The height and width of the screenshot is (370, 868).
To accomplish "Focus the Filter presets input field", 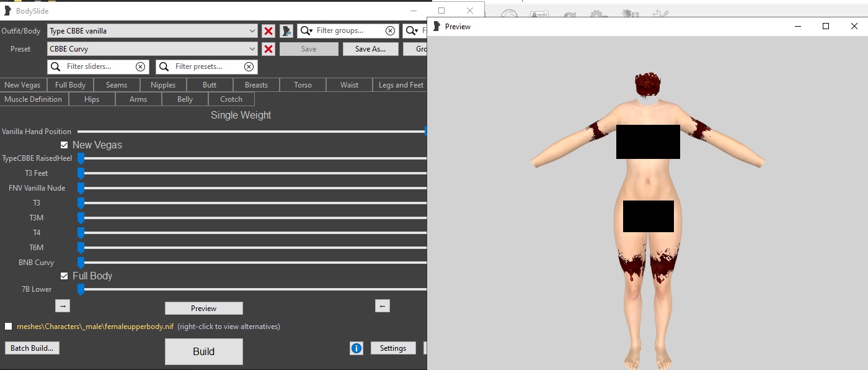I will click(208, 66).
